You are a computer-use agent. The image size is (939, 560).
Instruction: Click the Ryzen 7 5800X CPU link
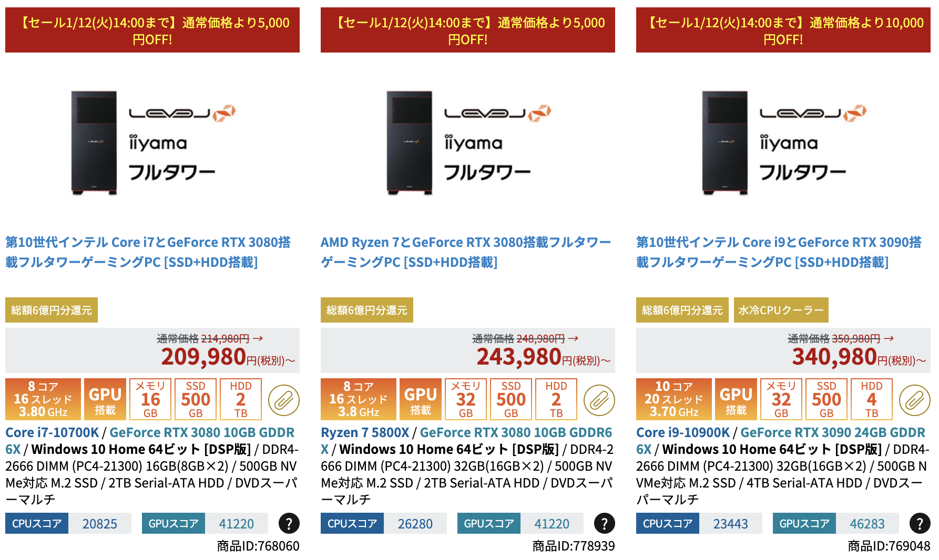365,432
